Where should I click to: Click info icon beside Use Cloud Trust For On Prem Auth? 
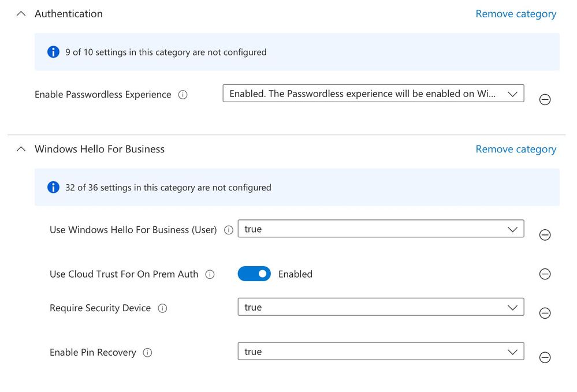(x=210, y=274)
